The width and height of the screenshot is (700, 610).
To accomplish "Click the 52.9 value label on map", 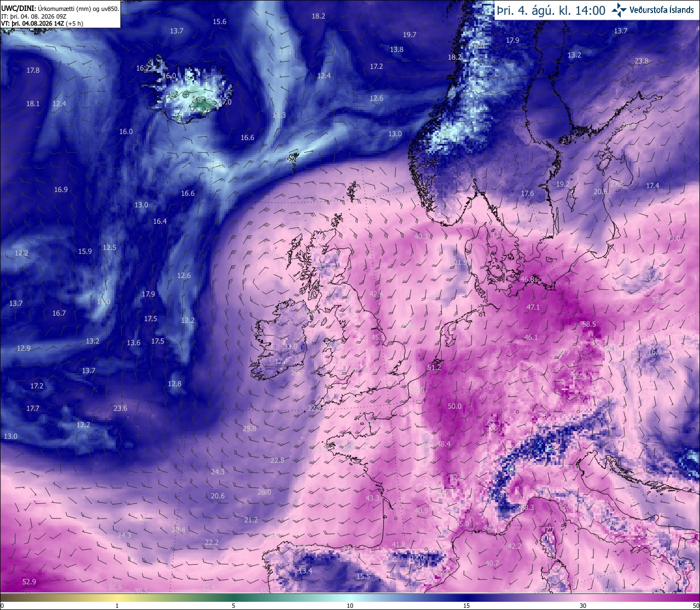I will click(29, 582).
